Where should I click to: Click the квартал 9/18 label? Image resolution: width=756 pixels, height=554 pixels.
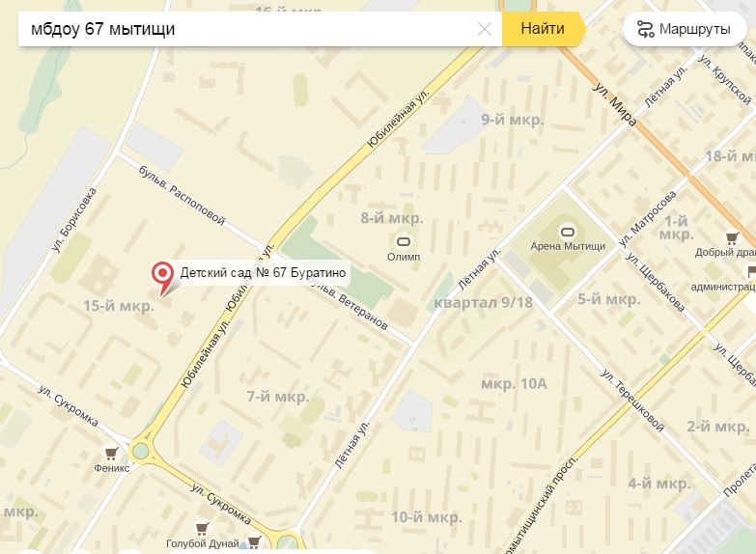click(x=483, y=303)
